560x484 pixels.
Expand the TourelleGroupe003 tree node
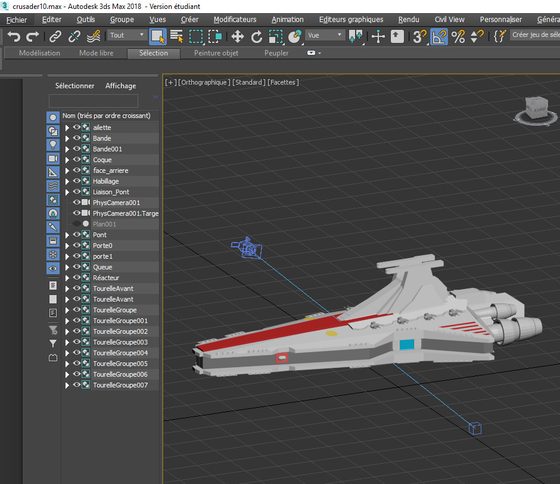(67, 342)
